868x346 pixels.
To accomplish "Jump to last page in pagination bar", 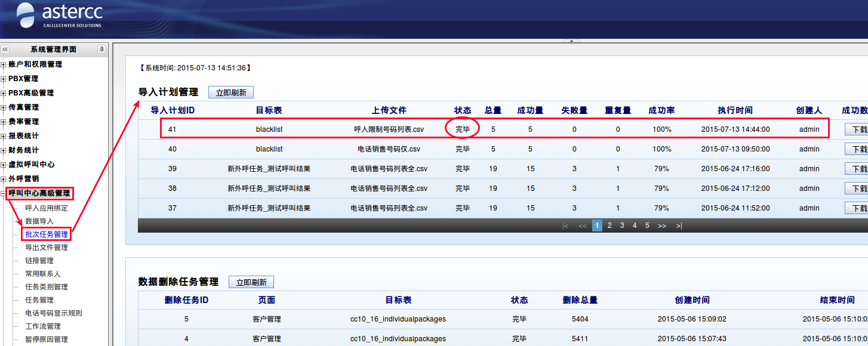I will click(679, 225).
